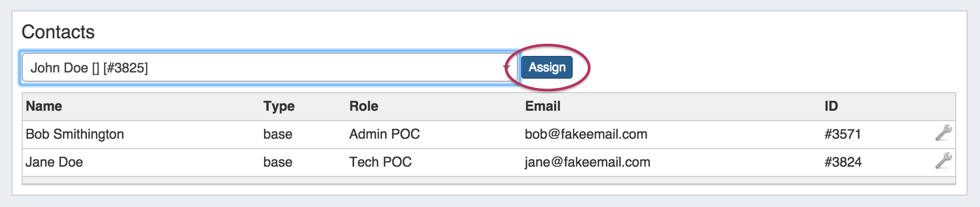The width and height of the screenshot is (980, 207).
Task: Select the Bob Smithington name cell
Action: tap(75, 134)
